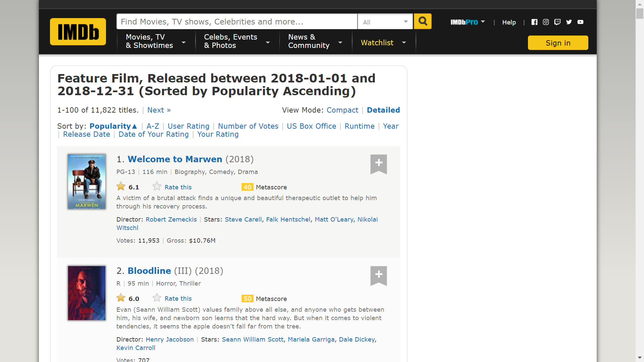Open the All search category dropdown
Viewport: 644px width, 362px height.
coord(385,22)
